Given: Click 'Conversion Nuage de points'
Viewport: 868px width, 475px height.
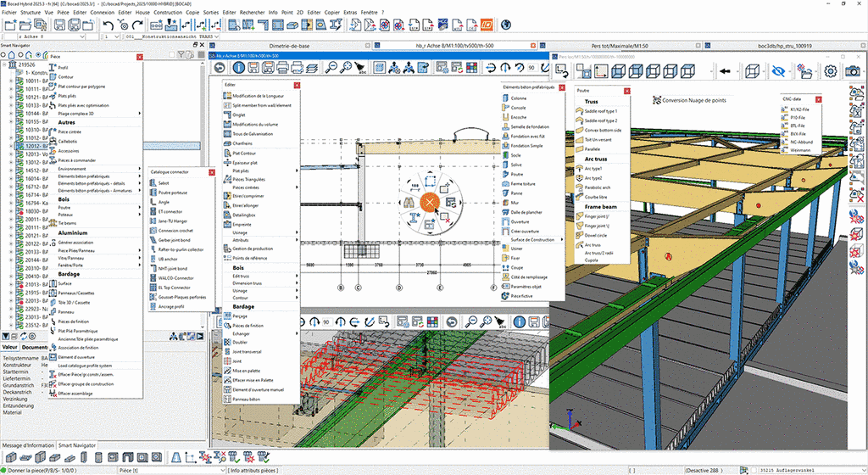Looking at the screenshot, I should [x=693, y=99].
